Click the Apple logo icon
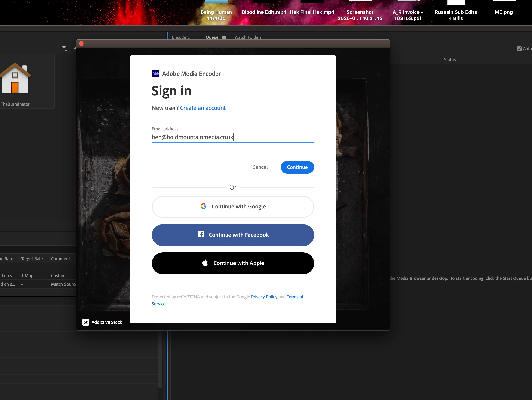The height and width of the screenshot is (400, 532). point(205,263)
